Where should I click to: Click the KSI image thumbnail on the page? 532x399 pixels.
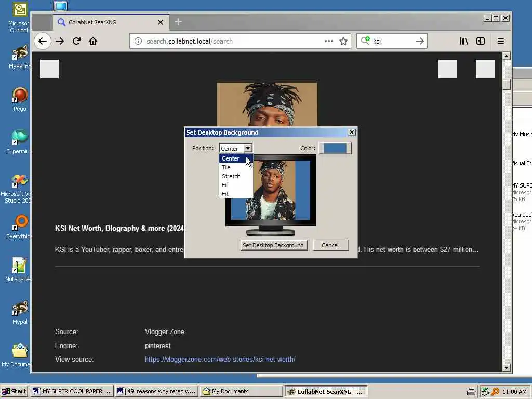click(x=268, y=104)
